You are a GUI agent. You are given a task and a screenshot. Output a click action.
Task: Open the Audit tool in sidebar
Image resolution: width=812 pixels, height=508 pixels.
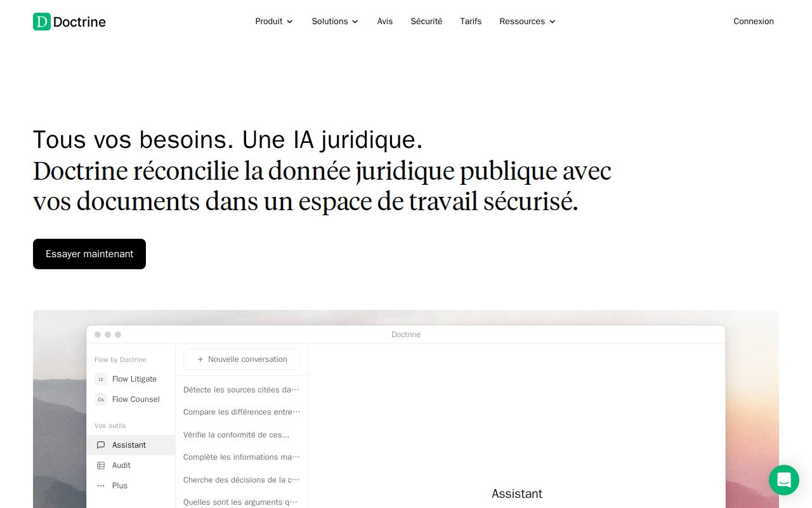pos(131,465)
